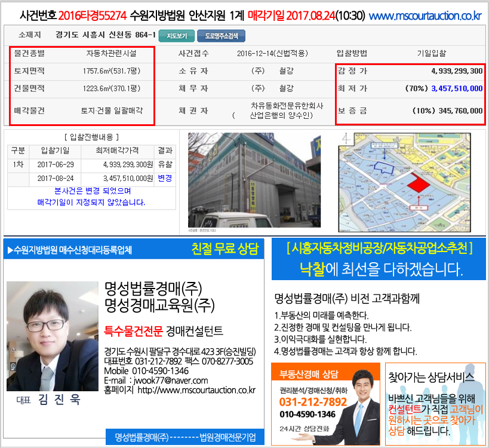
Task: Click office address 경수대로 423 3F line
Action: click(180, 352)
